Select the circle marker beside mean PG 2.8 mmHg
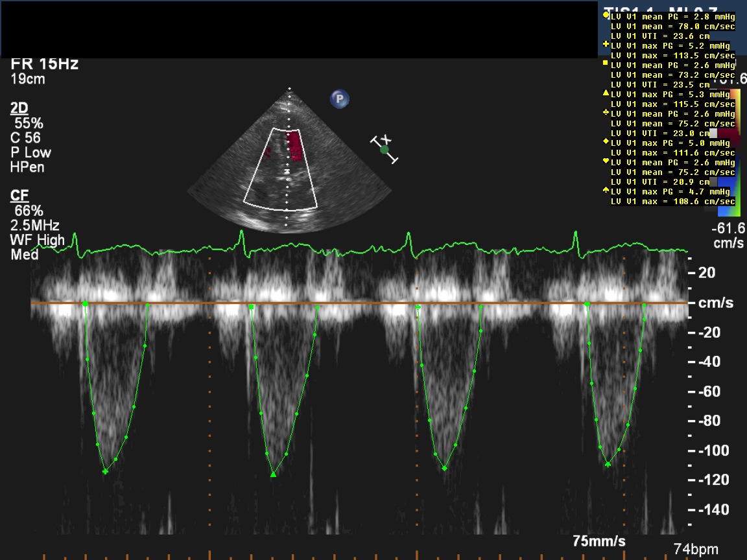Screen dimensions: 747x560 point(606,16)
